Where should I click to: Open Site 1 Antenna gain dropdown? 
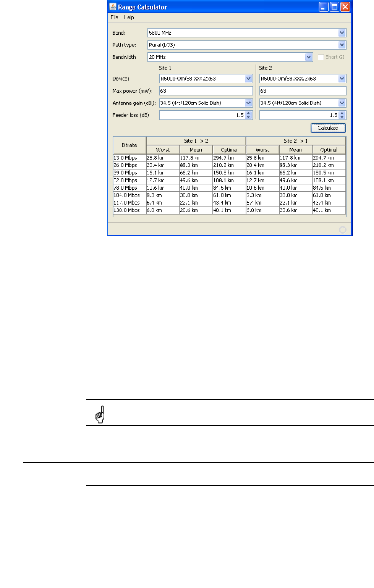[249, 103]
